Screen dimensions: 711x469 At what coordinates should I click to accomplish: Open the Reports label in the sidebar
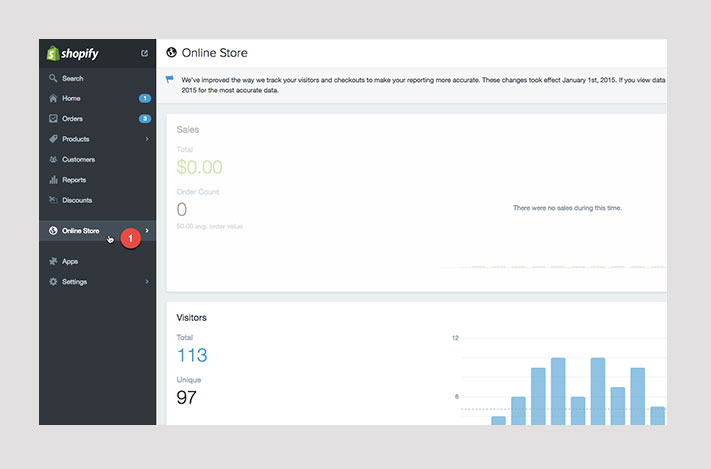tap(74, 180)
